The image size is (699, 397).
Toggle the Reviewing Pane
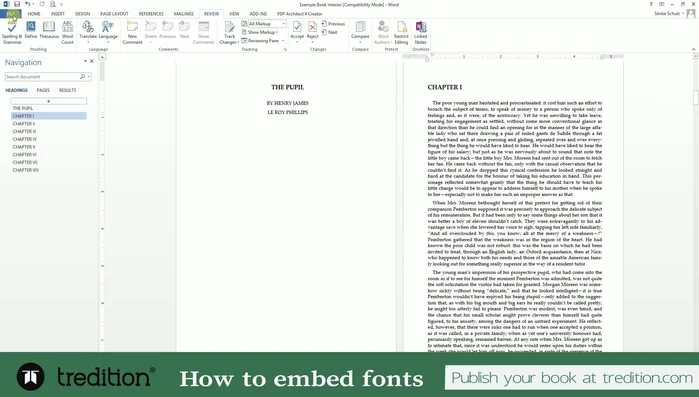pos(261,41)
